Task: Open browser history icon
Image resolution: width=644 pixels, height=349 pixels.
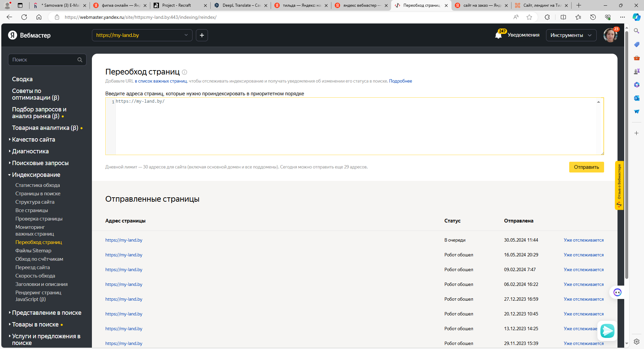Action: [593, 17]
